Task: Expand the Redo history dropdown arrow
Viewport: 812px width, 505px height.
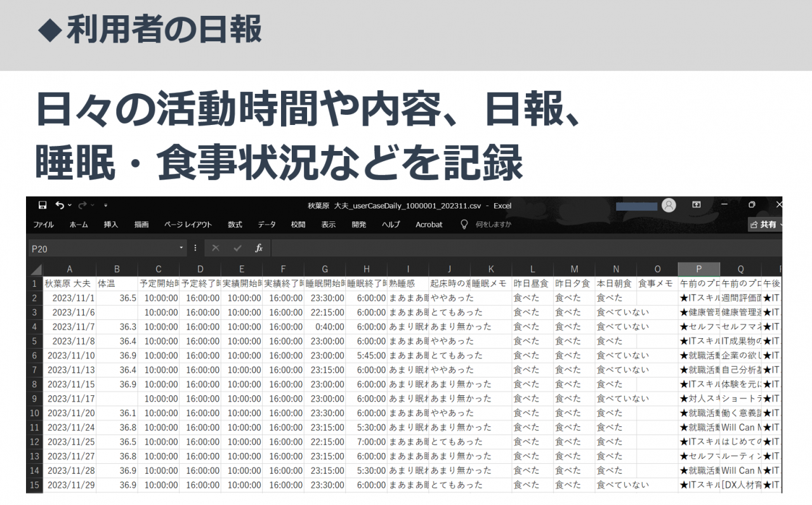Action: [92, 206]
